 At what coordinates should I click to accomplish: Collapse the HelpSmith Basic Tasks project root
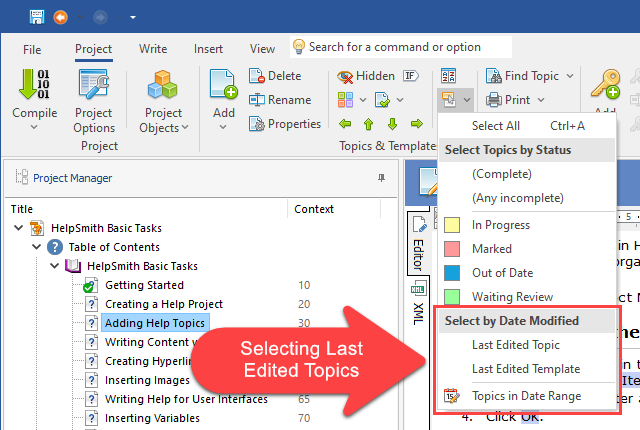(x=18, y=228)
